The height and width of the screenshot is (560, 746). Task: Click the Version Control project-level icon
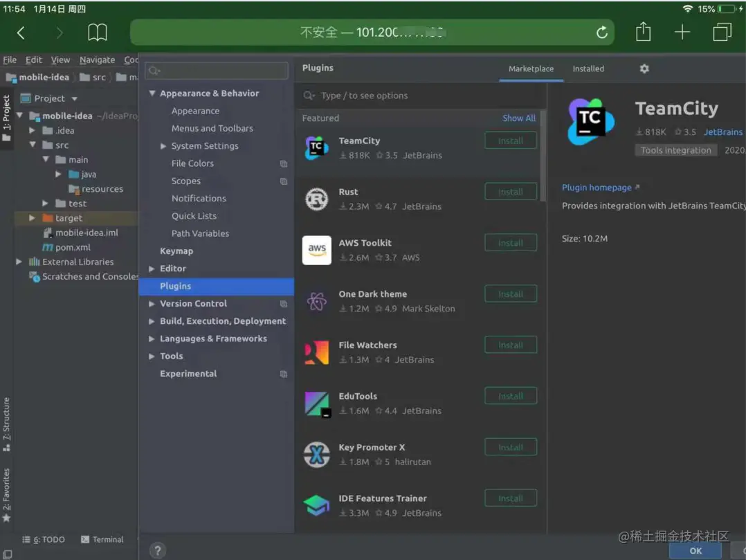coord(284,304)
